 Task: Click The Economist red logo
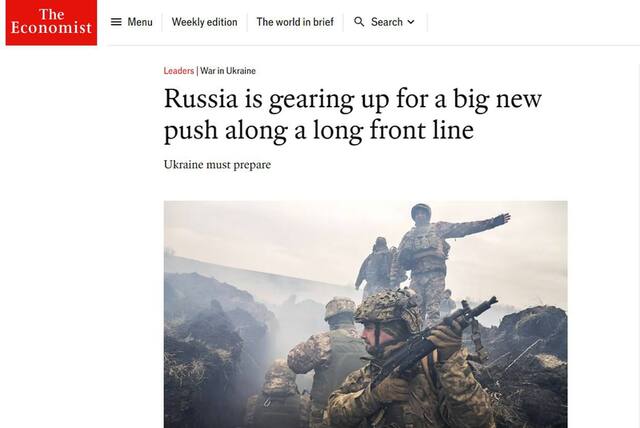[x=51, y=22]
